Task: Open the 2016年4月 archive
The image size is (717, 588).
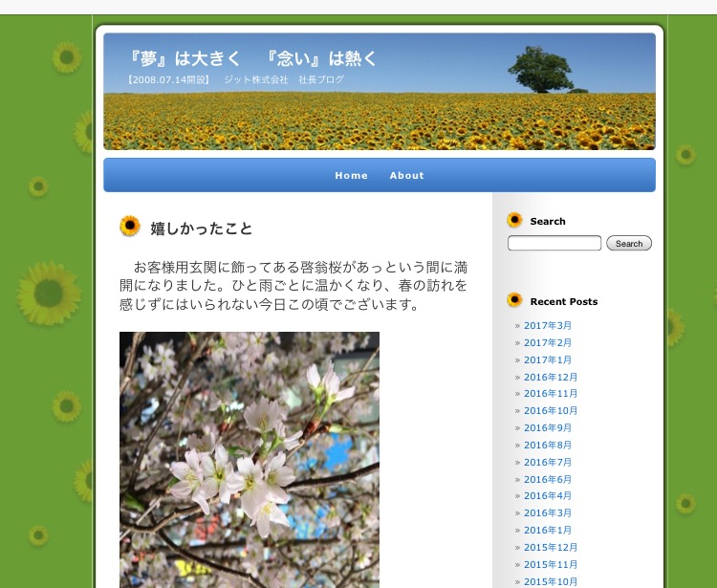Action: 548,495
